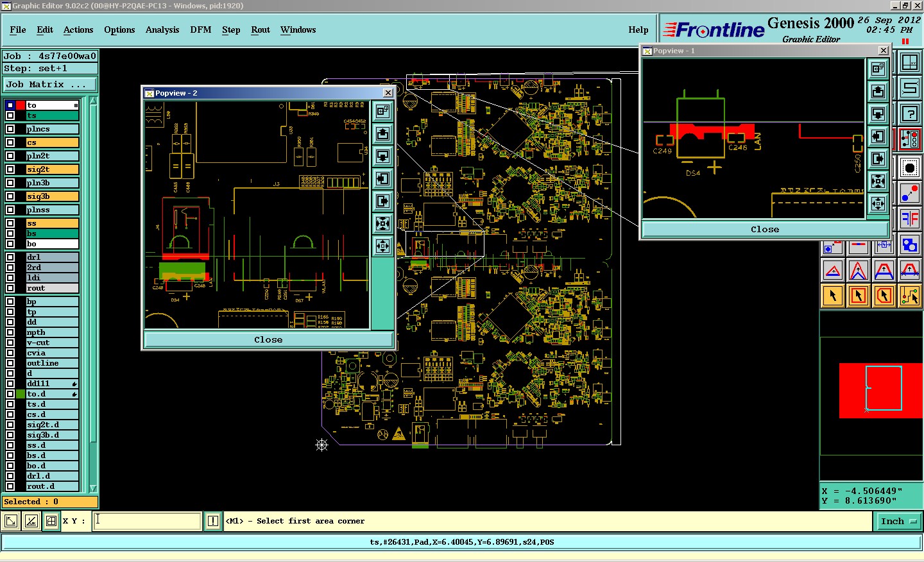
Task: Toggle the 'drl' layer checkbox
Action: [x=10, y=257]
